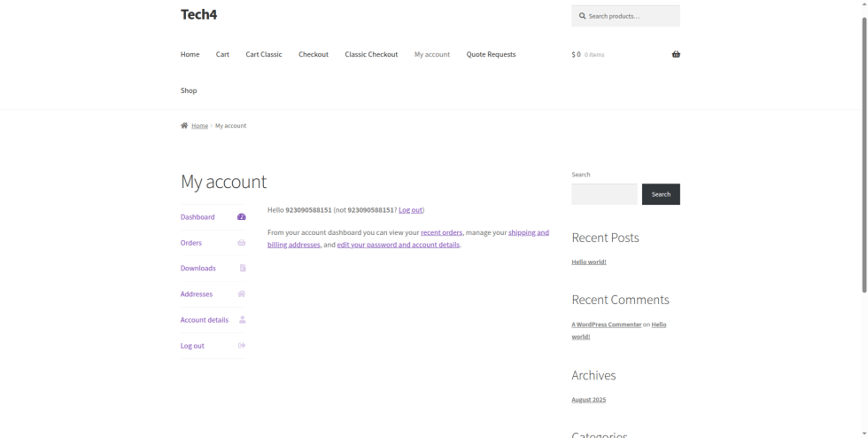Click the house icon in breadcrumb

pos(184,125)
